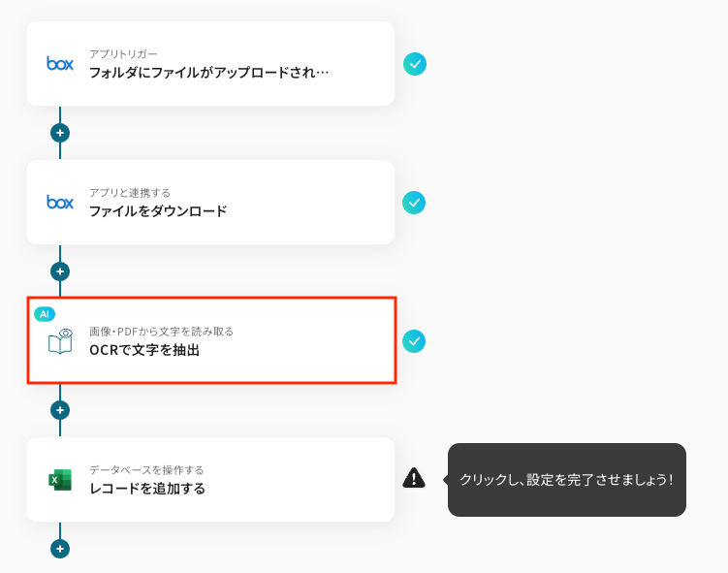
Task: Click the warning triangle beside レコードを追加する
Action: click(414, 478)
